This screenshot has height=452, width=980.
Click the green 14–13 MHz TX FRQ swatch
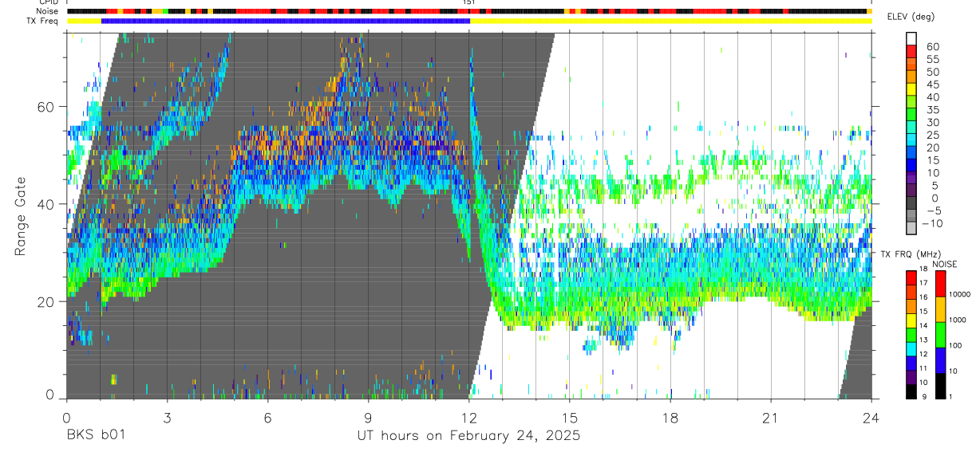coord(911,334)
